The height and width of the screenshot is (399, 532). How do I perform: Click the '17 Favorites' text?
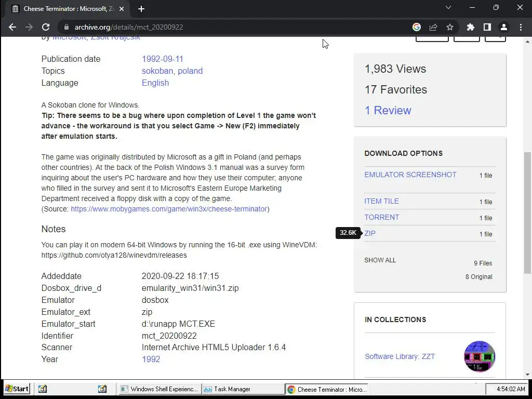click(396, 89)
